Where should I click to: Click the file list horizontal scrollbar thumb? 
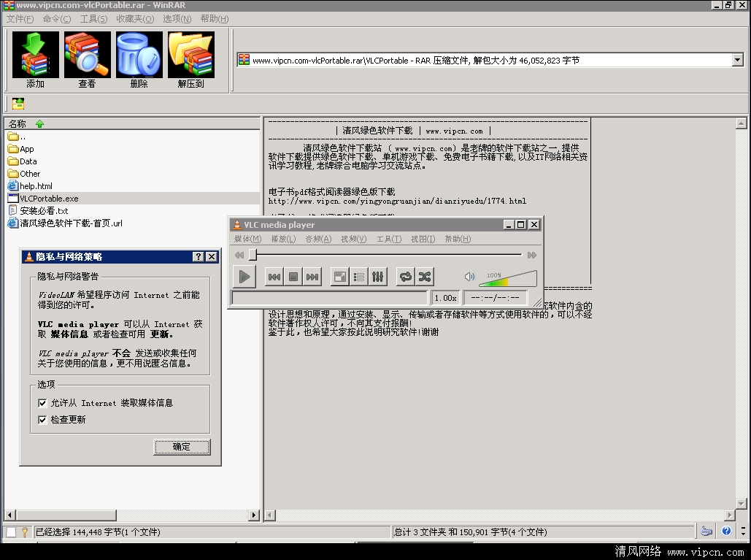pyautogui.click(x=66, y=515)
